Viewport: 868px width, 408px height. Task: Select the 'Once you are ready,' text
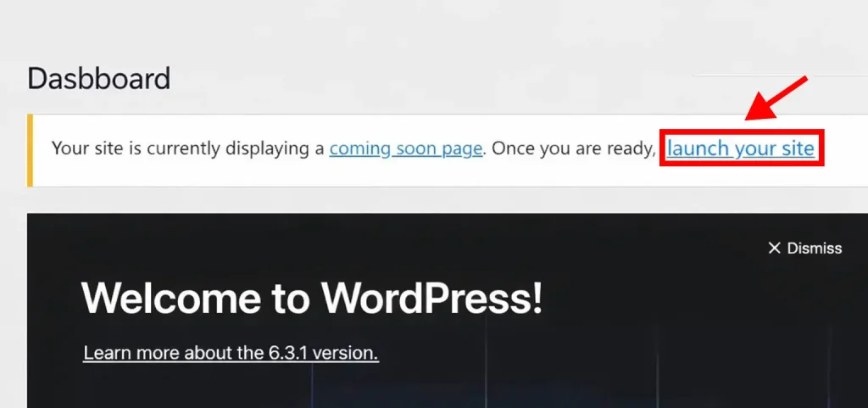tap(574, 149)
